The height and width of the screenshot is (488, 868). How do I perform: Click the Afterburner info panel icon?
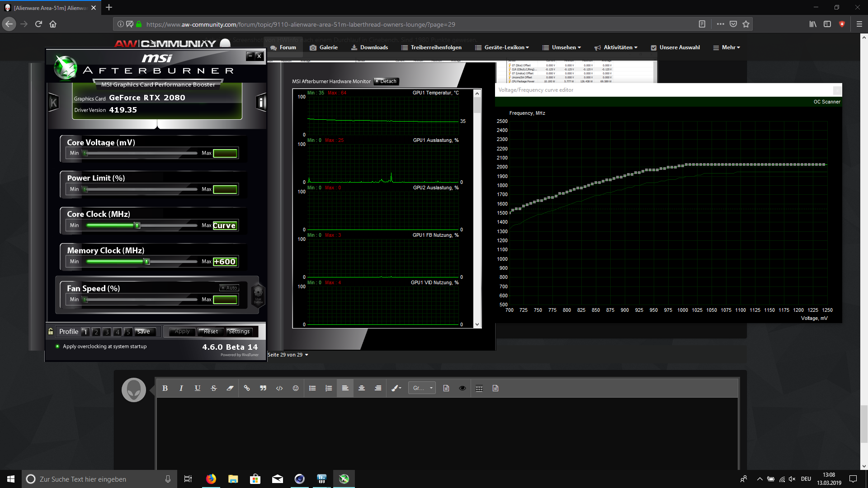261,102
